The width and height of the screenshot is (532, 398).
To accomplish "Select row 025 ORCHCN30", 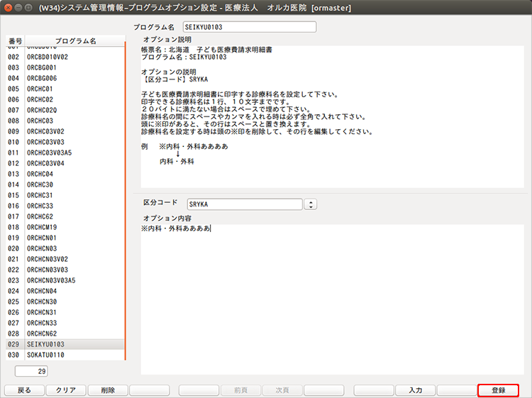I will (x=65, y=302).
